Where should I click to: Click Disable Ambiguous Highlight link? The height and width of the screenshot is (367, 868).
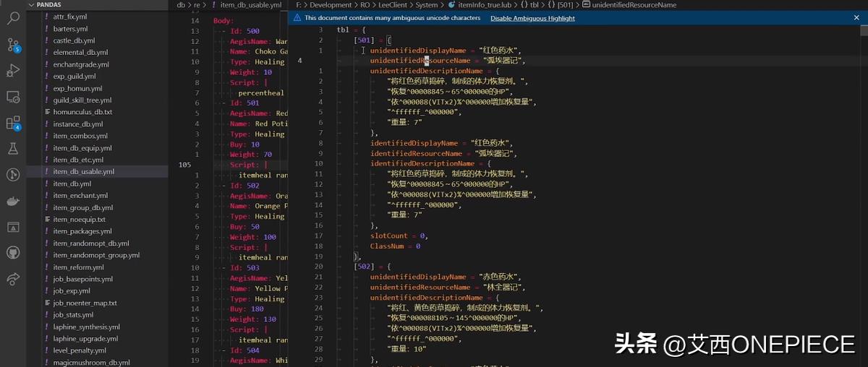[x=532, y=18]
